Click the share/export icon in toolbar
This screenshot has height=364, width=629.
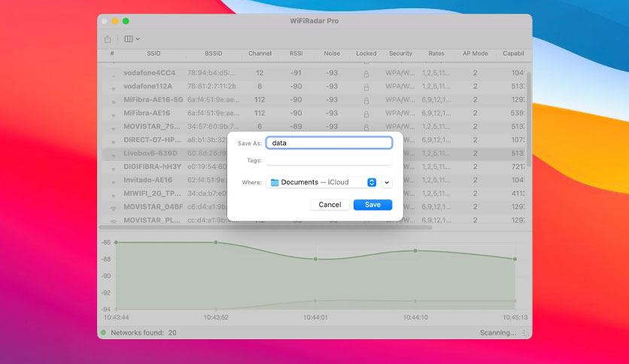[x=108, y=39]
